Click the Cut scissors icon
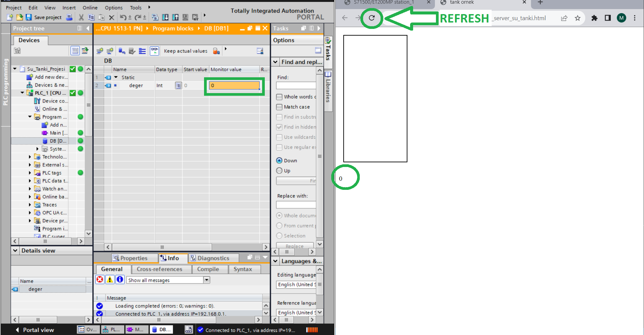The image size is (644, 335). point(81,17)
